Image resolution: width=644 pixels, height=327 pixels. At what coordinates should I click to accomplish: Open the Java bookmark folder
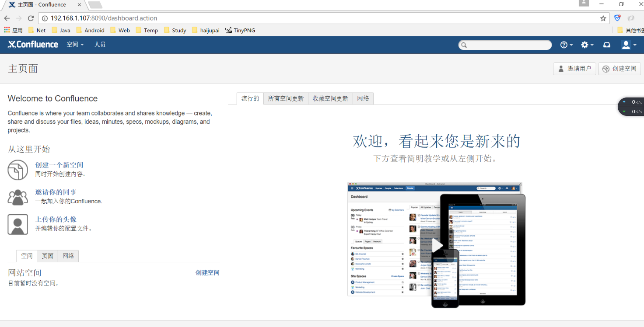click(61, 30)
